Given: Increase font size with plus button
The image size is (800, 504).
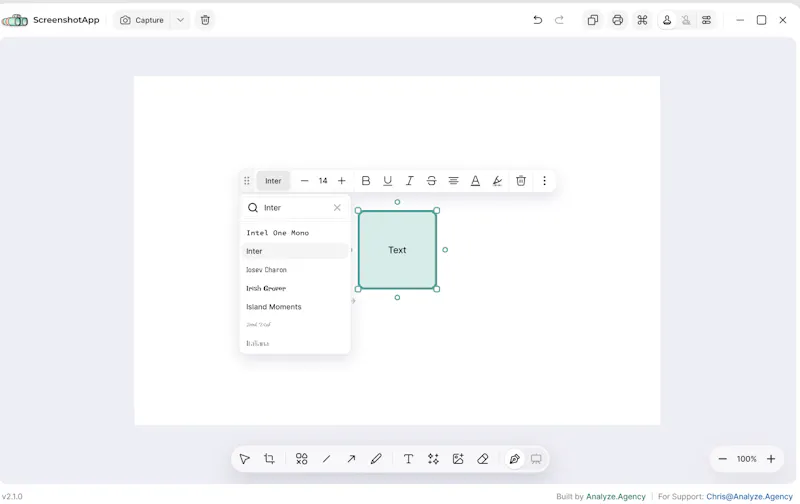Looking at the screenshot, I should tap(342, 181).
